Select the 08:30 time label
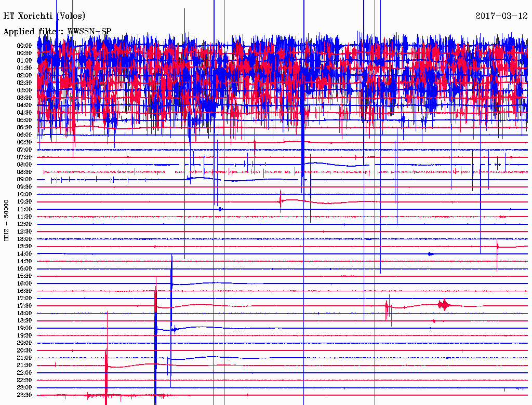Viewport: 532px width, 405px height. tap(24, 172)
